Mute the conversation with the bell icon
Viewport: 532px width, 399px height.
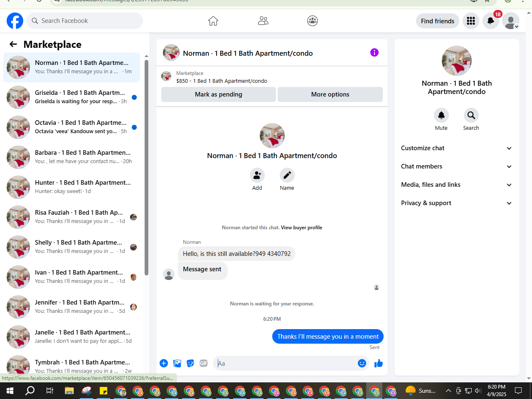pos(441,115)
